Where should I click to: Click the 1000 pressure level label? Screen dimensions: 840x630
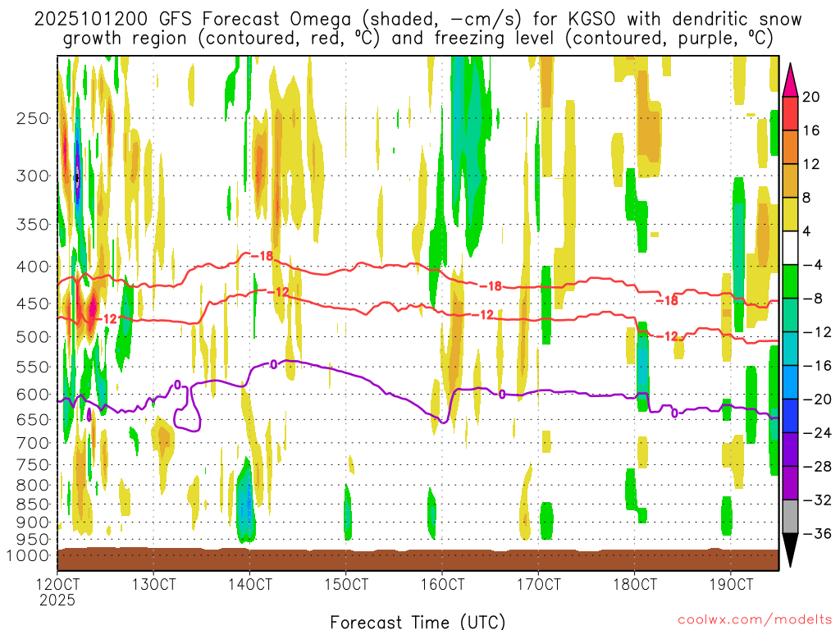30,555
